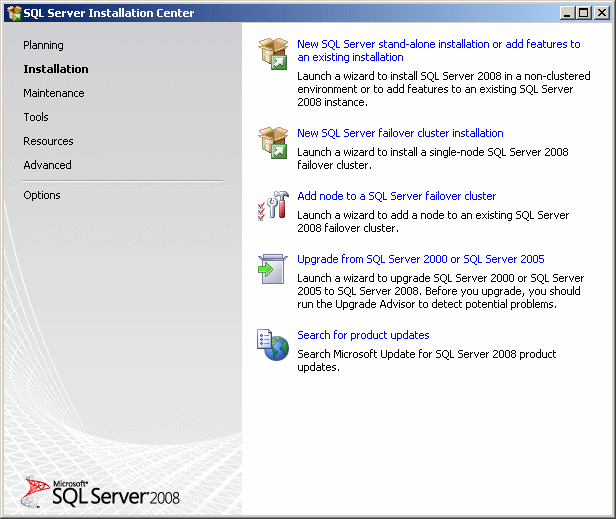Click Add node to a SQL Server failover cluster
616x519 pixels.
point(397,196)
